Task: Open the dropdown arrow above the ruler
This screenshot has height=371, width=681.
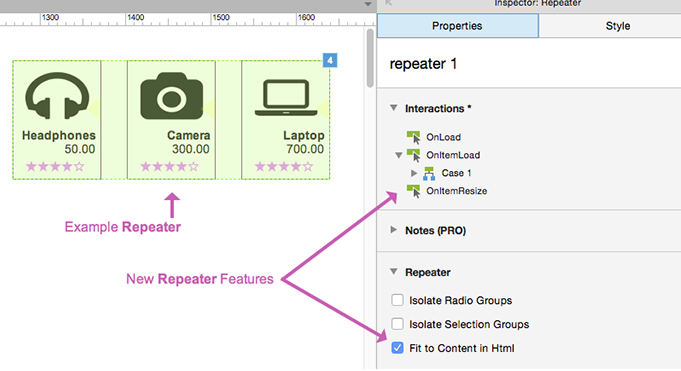Action: click(368, 4)
